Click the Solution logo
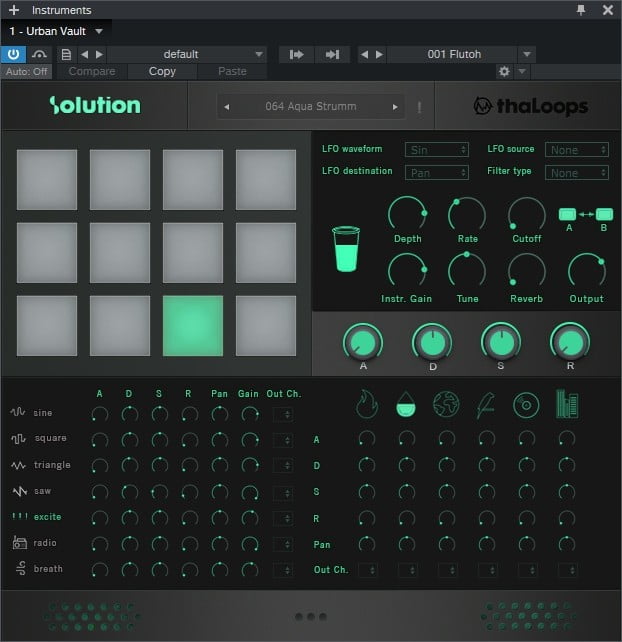The width and height of the screenshot is (622, 642). 95,106
